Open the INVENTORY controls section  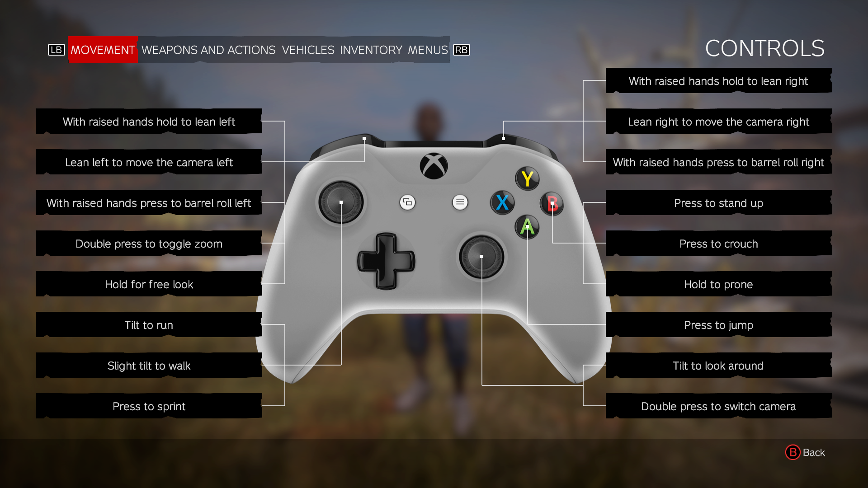pos(370,50)
